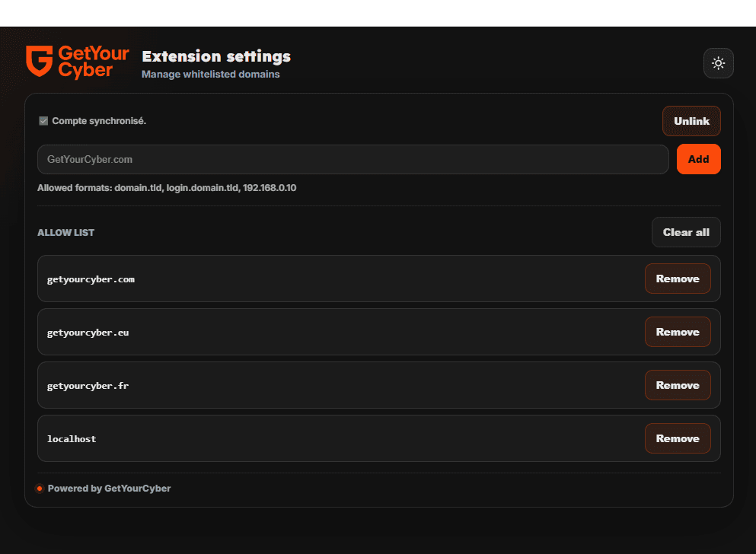Remove getyourcyber.eu from allow list
Image resolution: width=756 pixels, height=554 pixels.
click(678, 332)
